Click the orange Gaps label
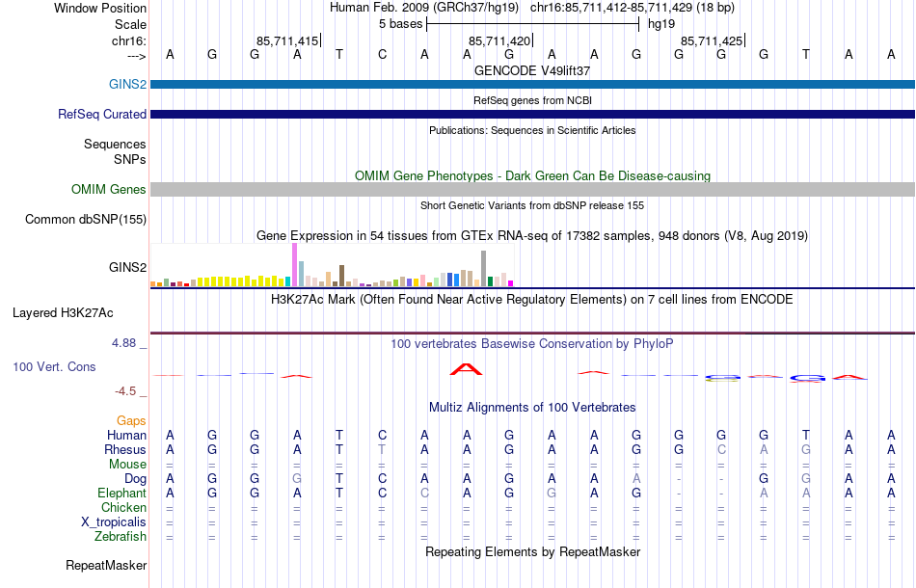Screen dimensions: 916x588 click(131, 420)
